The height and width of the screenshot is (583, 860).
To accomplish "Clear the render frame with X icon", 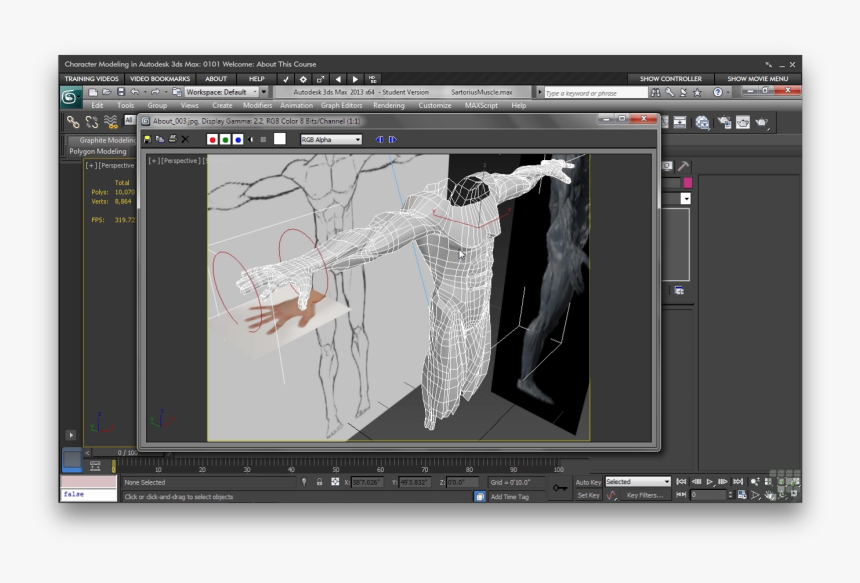I will point(185,139).
